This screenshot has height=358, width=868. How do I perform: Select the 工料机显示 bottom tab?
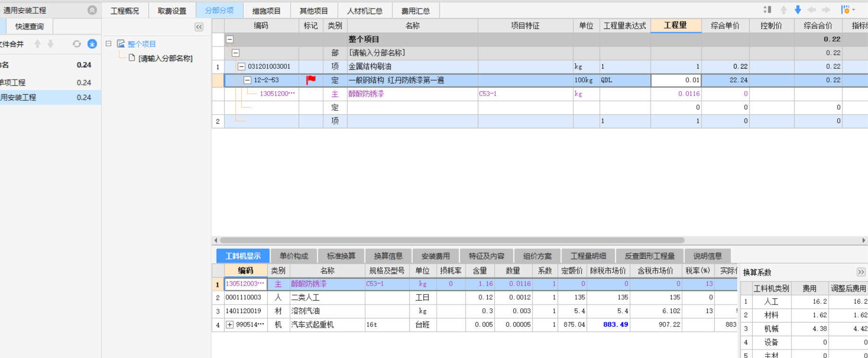point(243,256)
